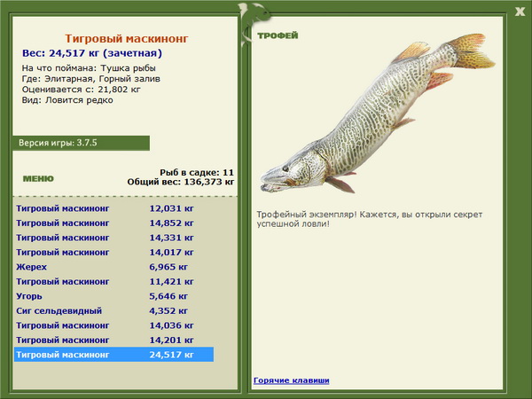Select the Жерех 6,965 кг row
Image resolution: width=532 pixels, height=399 pixels.
point(113,267)
